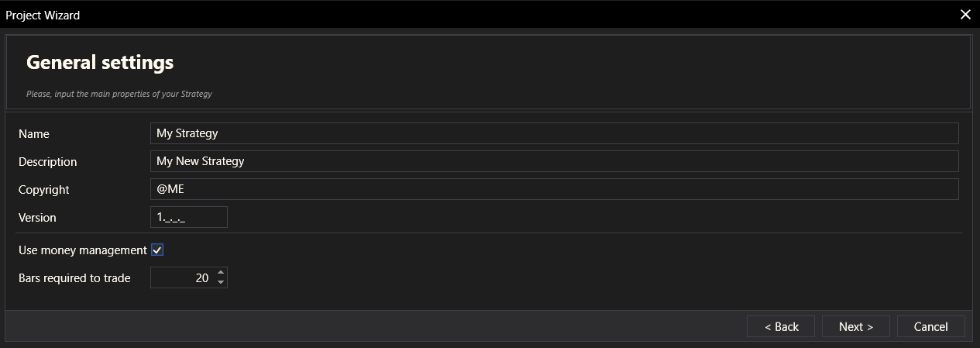Focus the Description field with My New Strategy
The width and height of the screenshot is (980, 348).
554,161
